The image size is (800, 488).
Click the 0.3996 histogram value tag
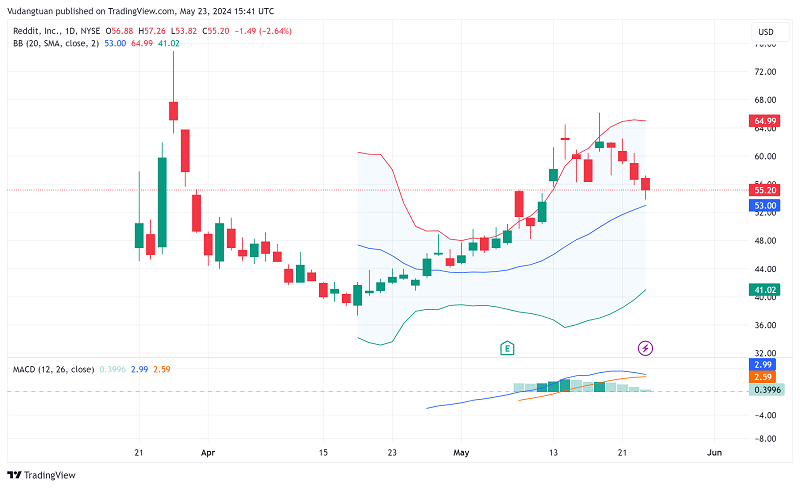[765, 389]
